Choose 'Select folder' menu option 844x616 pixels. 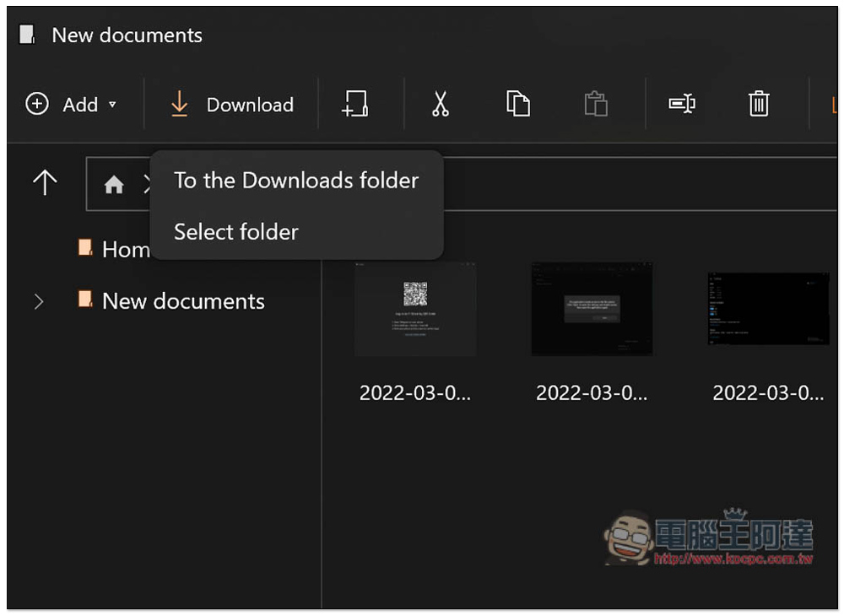[236, 232]
